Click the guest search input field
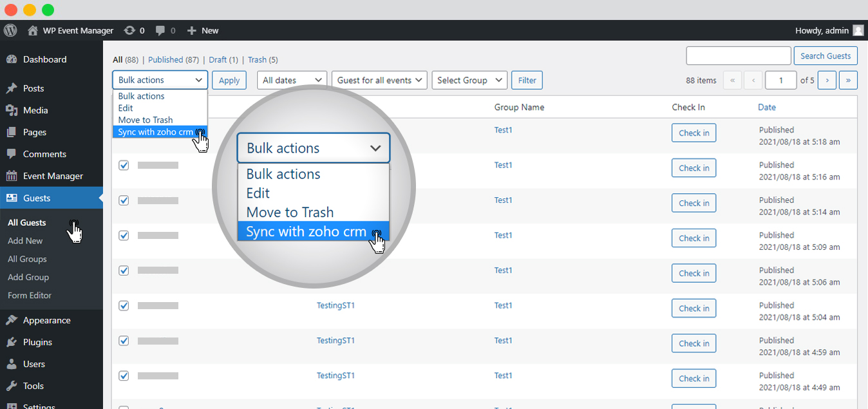 [x=739, y=56]
